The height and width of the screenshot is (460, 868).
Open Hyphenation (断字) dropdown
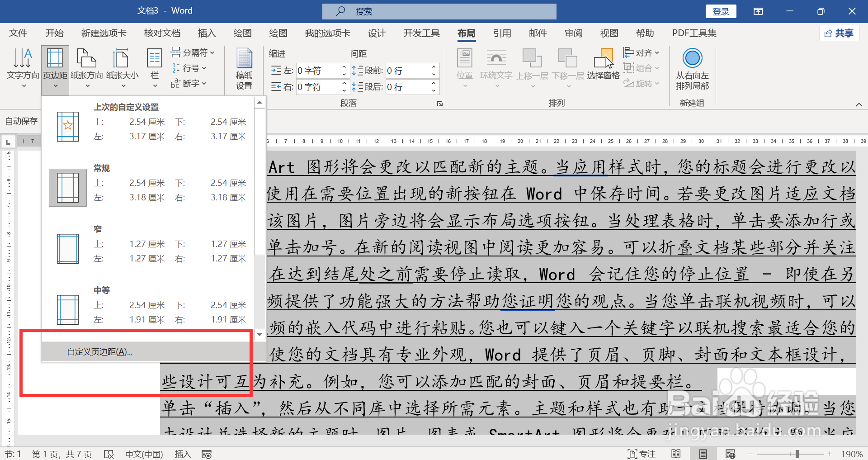tap(189, 84)
